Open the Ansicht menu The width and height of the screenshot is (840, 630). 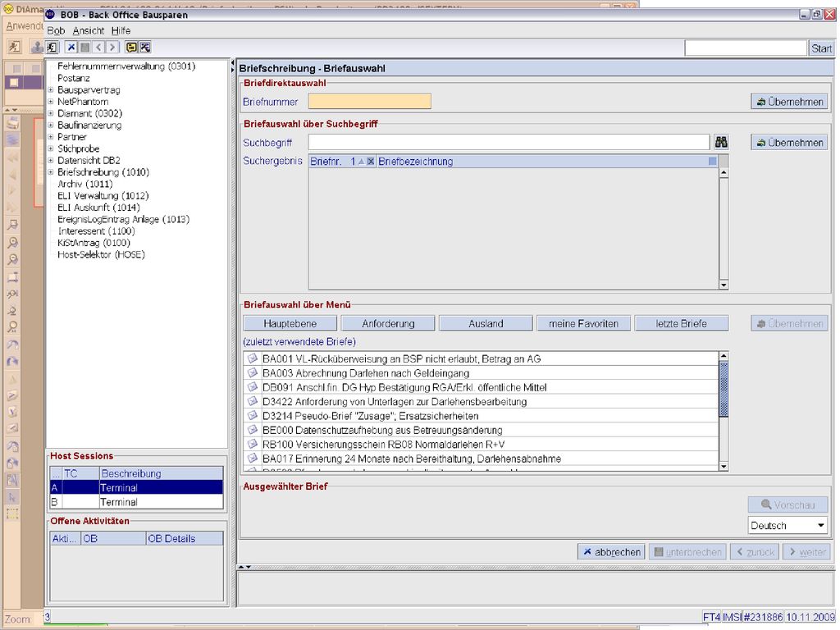coord(89,30)
